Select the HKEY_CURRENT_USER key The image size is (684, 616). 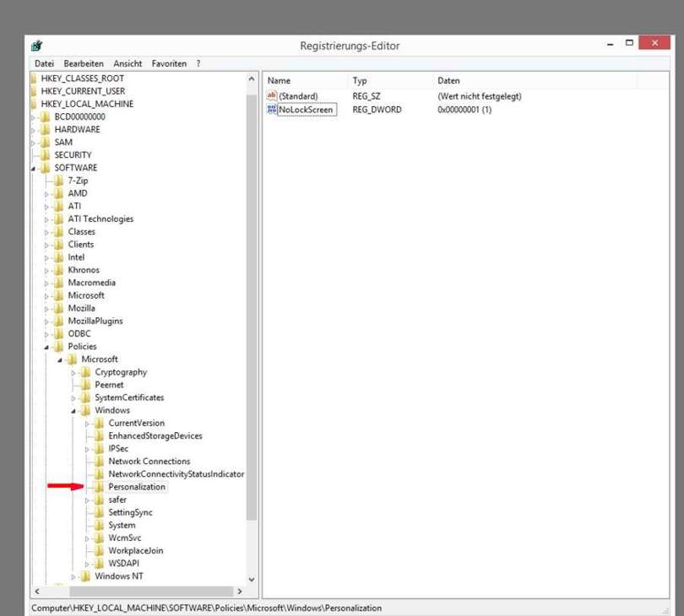(83, 91)
